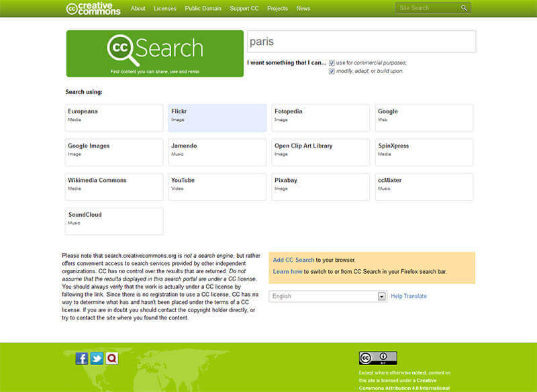Search using Wikimedia Commons

tap(114, 187)
